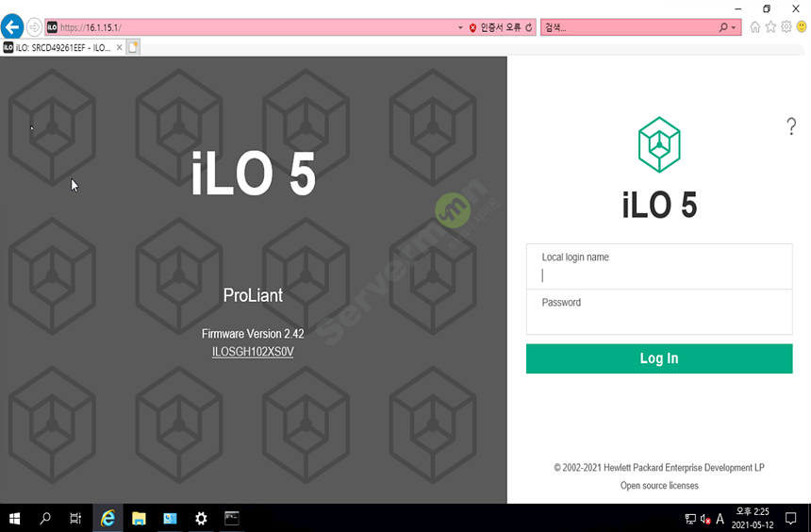
Task: Click the smiley feedback icon
Action: [802, 27]
